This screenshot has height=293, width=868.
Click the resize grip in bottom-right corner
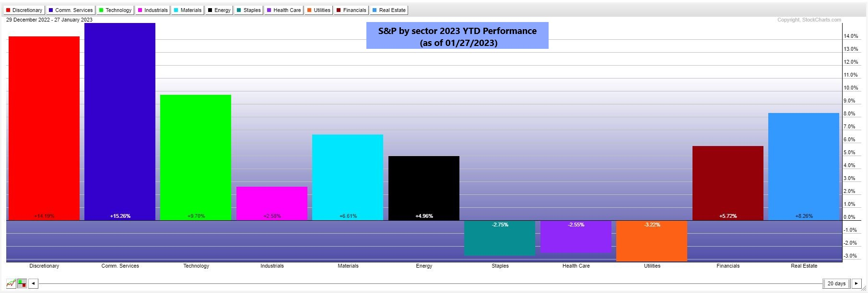point(864,289)
